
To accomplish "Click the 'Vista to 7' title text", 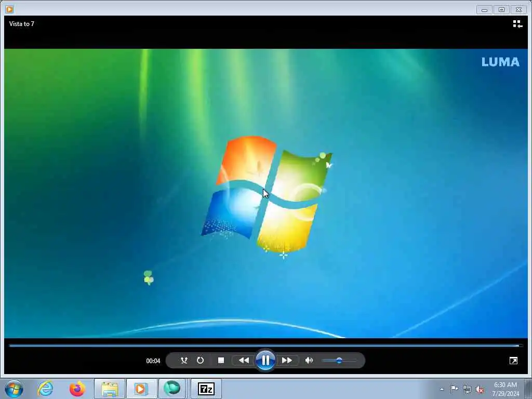I will coord(22,24).
